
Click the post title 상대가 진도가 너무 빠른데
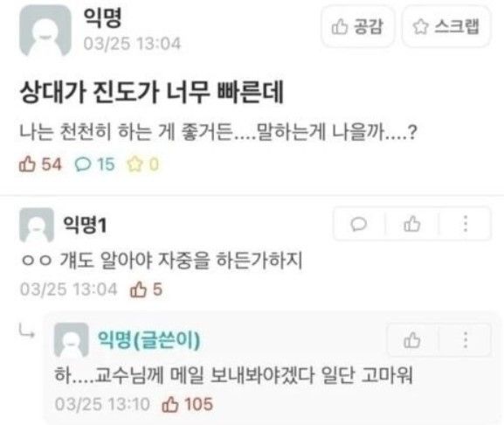pyautogui.click(x=151, y=92)
